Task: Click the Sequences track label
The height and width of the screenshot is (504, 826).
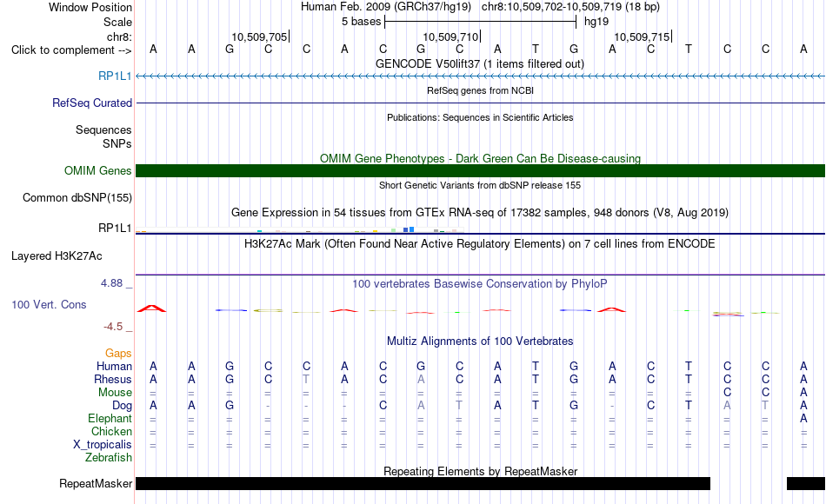Action: (103, 130)
